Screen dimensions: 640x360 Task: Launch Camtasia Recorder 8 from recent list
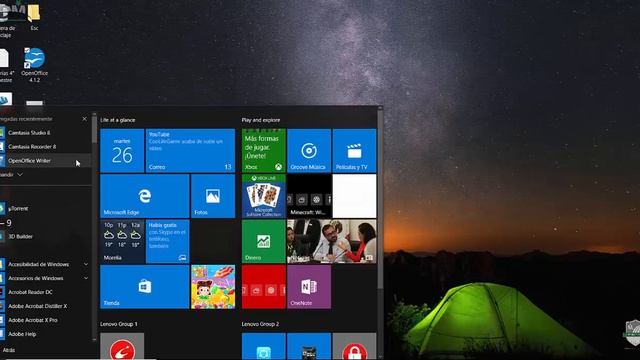pos(45,147)
